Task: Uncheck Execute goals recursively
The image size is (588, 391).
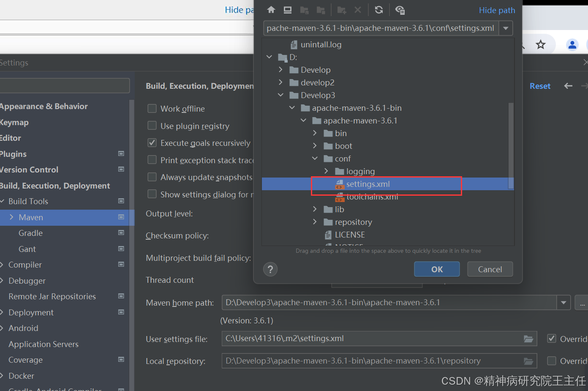Action: click(x=152, y=143)
